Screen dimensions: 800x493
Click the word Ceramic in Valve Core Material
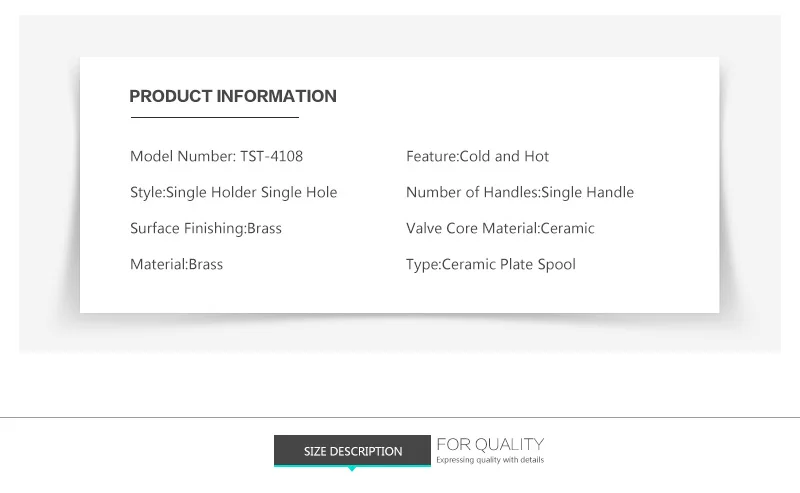[567, 228]
